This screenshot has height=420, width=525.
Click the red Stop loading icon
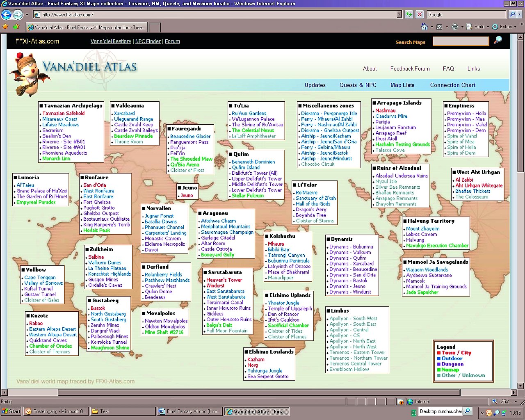coord(419,14)
